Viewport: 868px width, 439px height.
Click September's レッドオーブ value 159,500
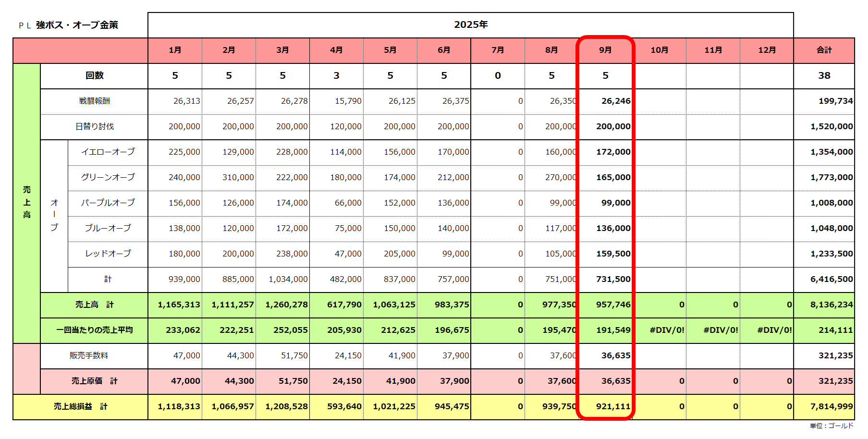pyautogui.click(x=613, y=254)
